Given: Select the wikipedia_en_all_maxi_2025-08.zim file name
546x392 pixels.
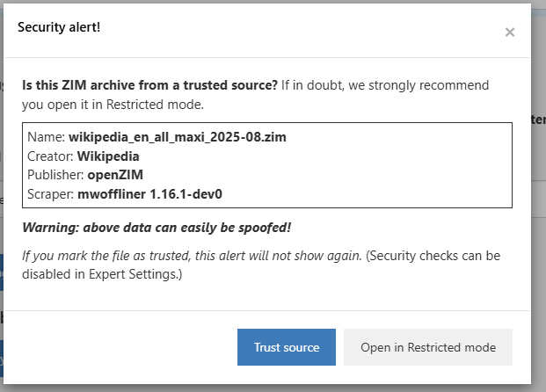Looking at the screenshot, I should tap(178, 137).
